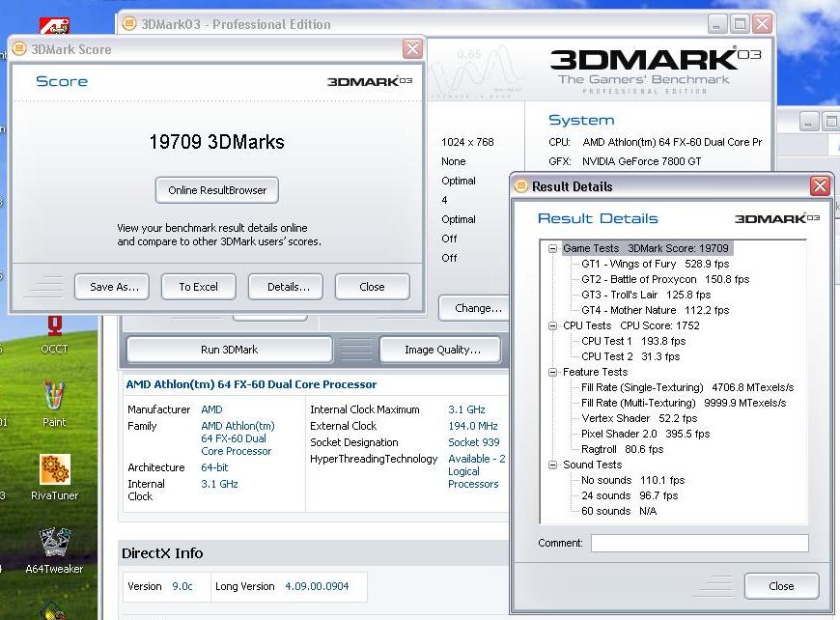The width and height of the screenshot is (840, 620).
Task: Select the GT2 - Battle of Proxycon row
Action: click(x=665, y=279)
